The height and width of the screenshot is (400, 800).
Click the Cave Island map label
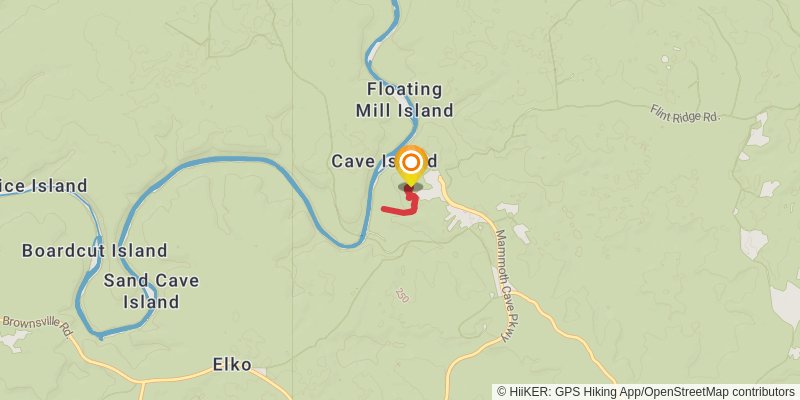coord(384,161)
